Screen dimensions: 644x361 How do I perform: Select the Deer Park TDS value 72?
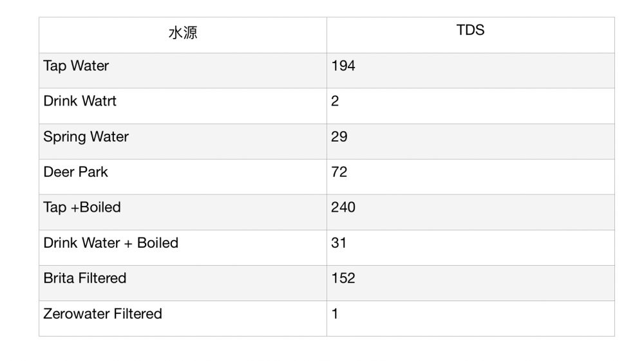pos(339,172)
